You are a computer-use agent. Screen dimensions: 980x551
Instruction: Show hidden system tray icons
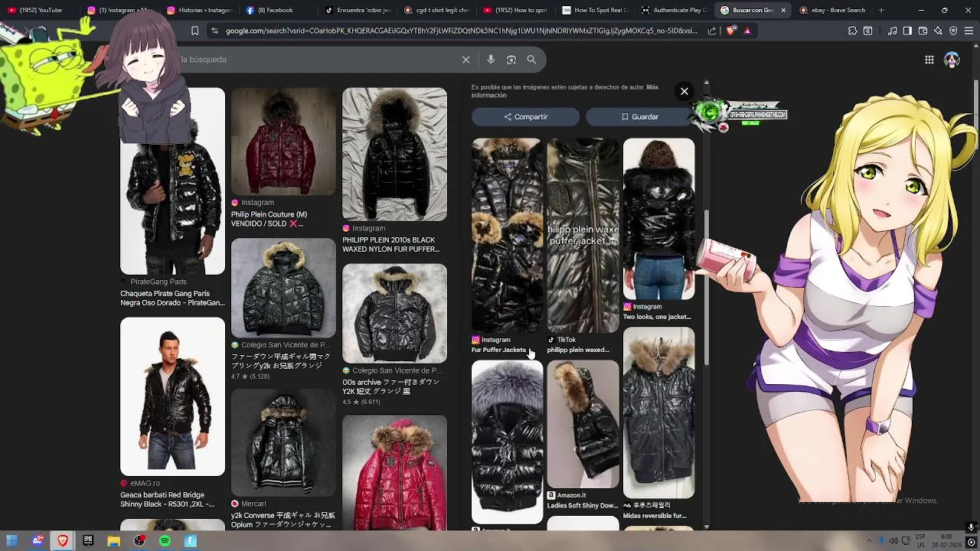pos(868,541)
